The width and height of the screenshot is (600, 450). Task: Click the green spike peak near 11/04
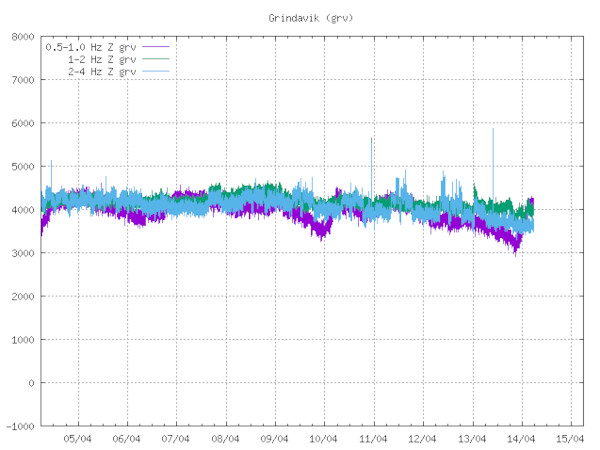pos(372,141)
